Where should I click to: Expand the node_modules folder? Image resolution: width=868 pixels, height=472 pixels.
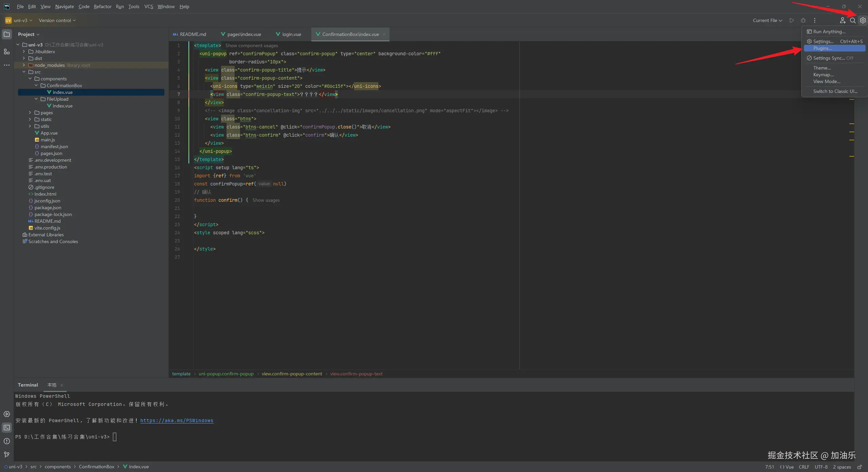[24, 65]
